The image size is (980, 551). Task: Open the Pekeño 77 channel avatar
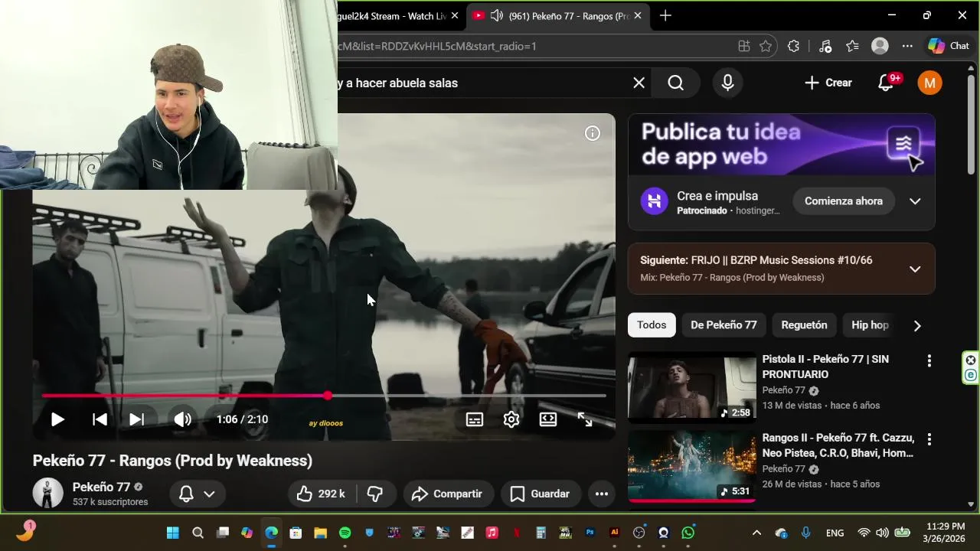tap(47, 493)
